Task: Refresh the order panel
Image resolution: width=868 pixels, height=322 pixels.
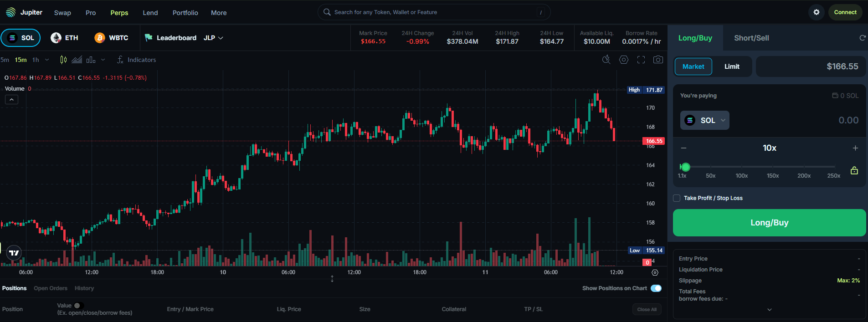Action: (x=862, y=38)
